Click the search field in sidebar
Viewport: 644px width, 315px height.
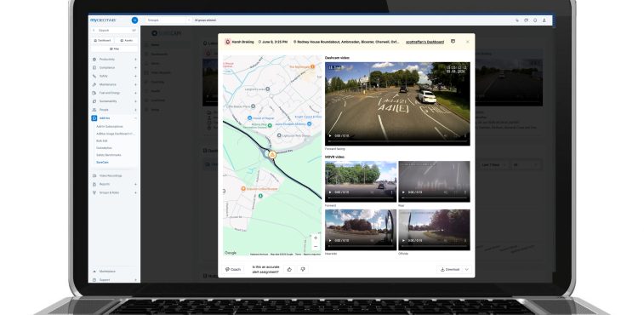coord(114,31)
